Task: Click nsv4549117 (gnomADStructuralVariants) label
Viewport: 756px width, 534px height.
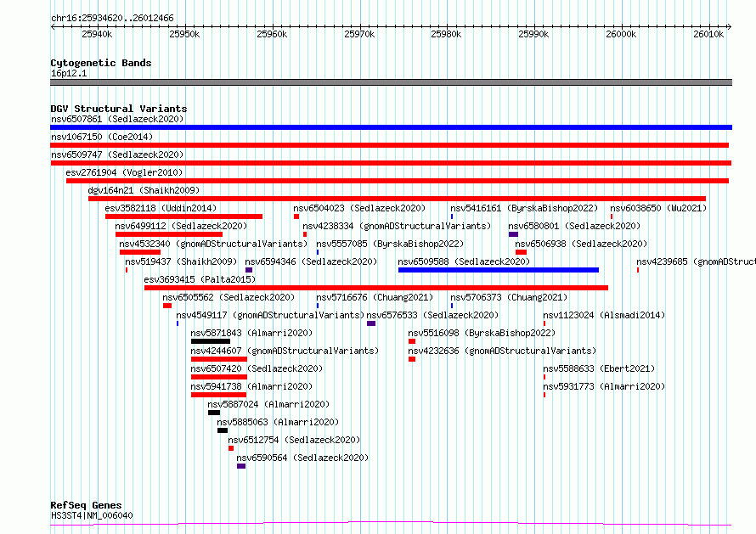Action: click(x=270, y=315)
